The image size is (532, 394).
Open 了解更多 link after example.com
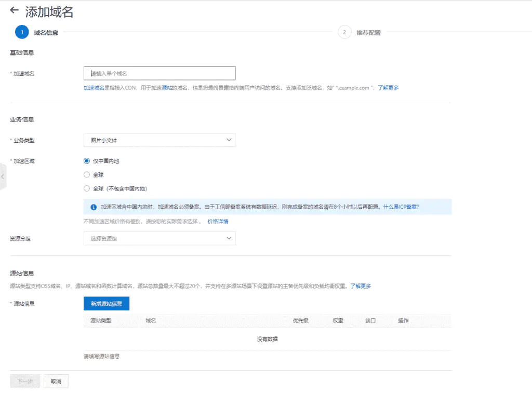pyautogui.click(x=388, y=88)
